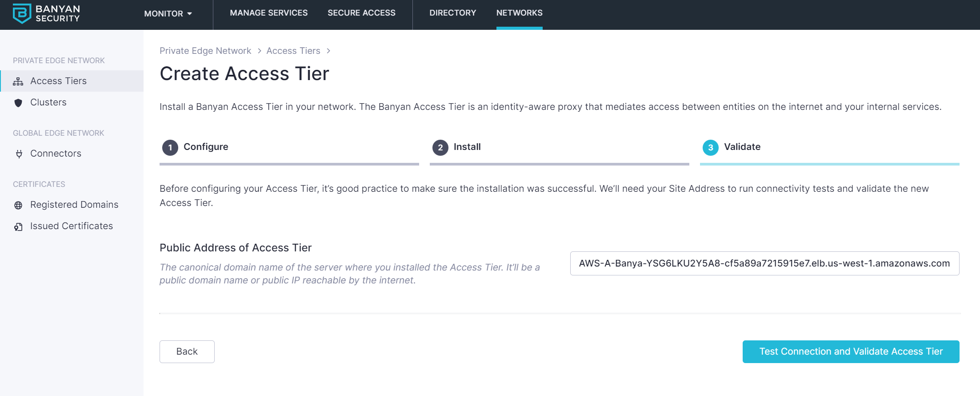The image size is (980, 396).
Task: Focus the Public Address of Access Tier field
Action: (x=764, y=263)
